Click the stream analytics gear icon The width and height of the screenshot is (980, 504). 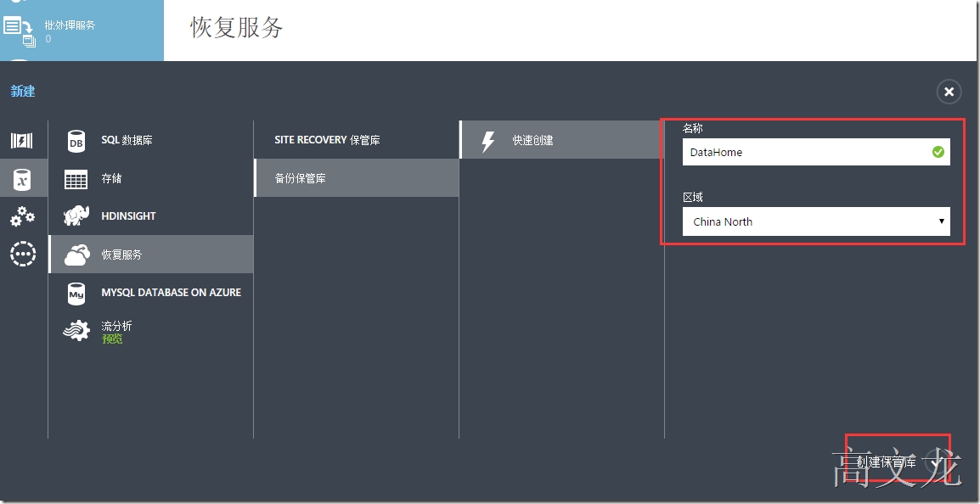(76, 330)
